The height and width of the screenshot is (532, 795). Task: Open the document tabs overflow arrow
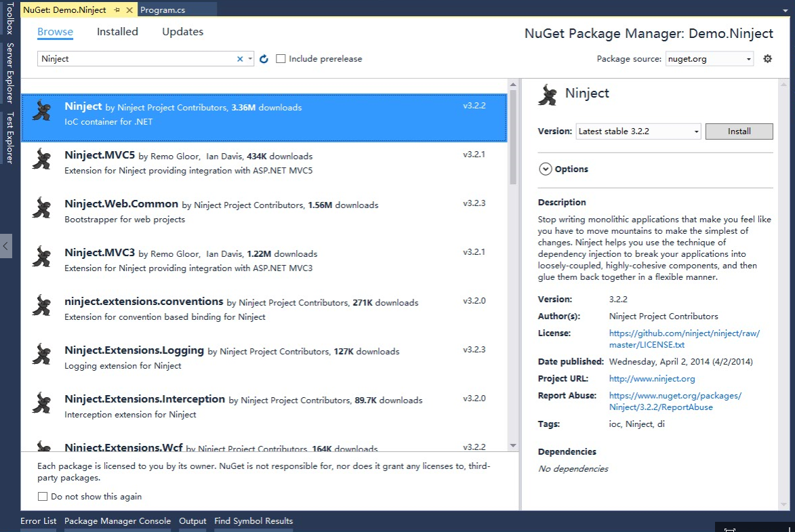click(785, 10)
